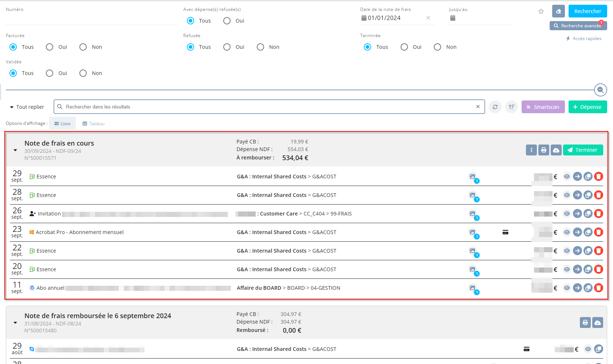This screenshot has width=613, height=364.
Task: Duplicate the Acrobat Pro expense
Action: [588, 232]
